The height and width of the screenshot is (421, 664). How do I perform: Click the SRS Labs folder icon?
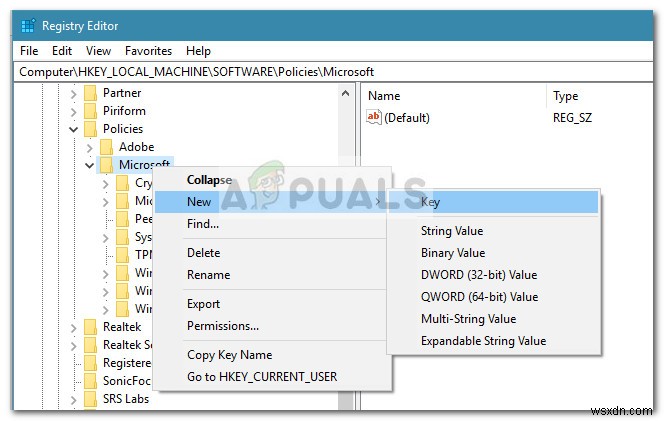pos(91,399)
